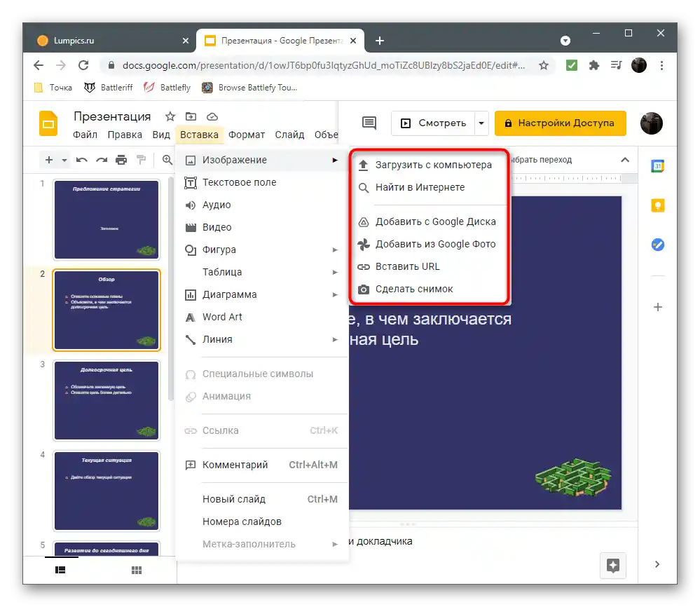Image resolution: width=700 pixels, height=607 pixels.
Task: Choose Вставить URL option
Action: click(430, 266)
